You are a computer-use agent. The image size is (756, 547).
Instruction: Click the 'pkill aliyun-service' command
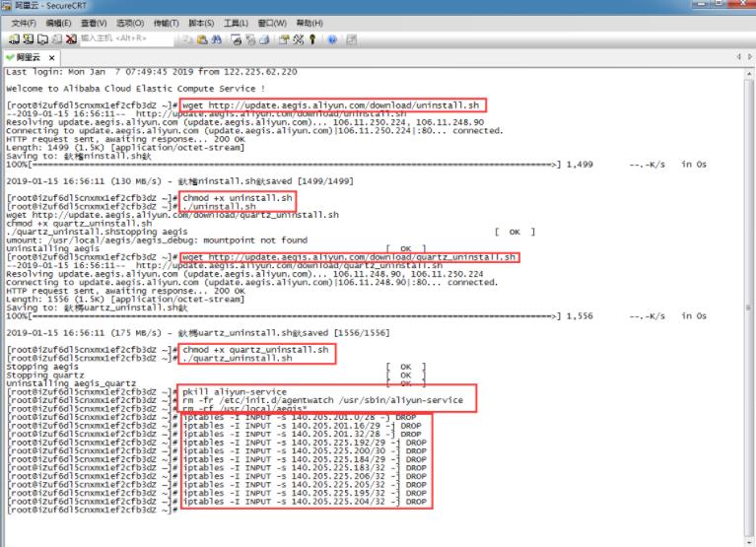pyautogui.click(x=235, y=392)
